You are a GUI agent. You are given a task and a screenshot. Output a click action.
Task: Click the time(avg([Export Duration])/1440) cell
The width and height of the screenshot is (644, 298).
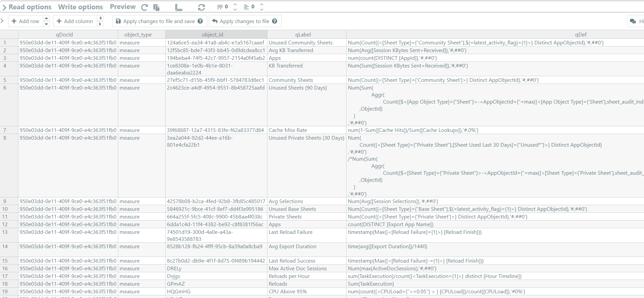click(495, 250)
